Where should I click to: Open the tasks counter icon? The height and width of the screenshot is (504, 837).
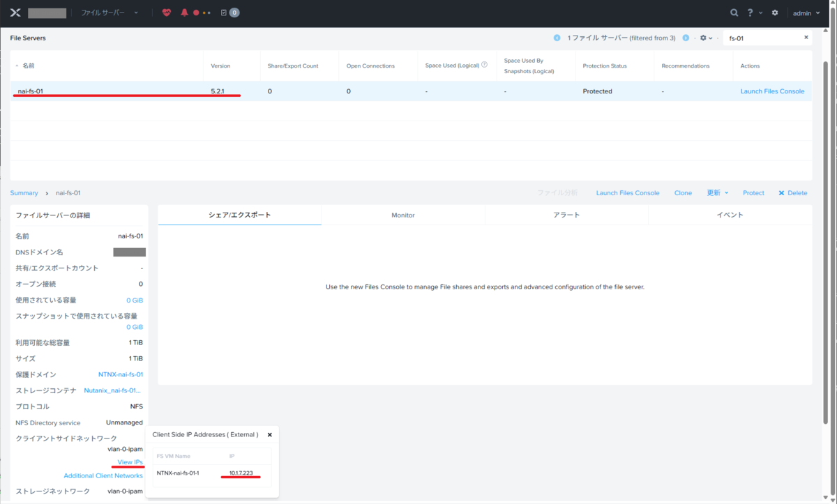pyautogui.click(x=230, y=13)
